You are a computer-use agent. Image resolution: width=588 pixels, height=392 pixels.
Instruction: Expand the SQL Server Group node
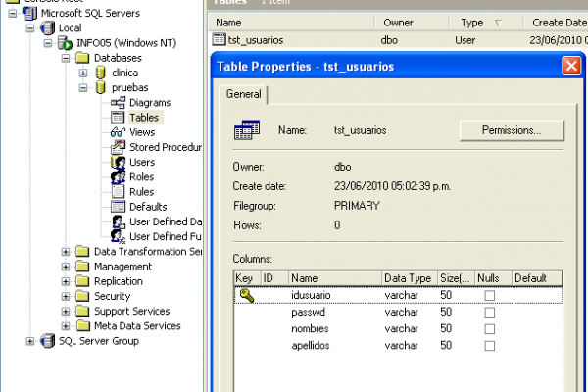click(x=30, y=341)
